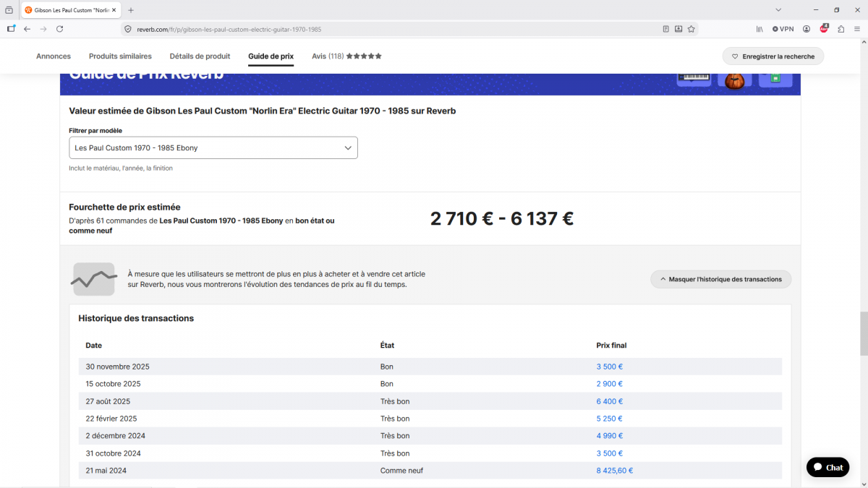The width and height of the screenshot is (868, 488).
Task: Click the État column header
Action: coord(387,346)
